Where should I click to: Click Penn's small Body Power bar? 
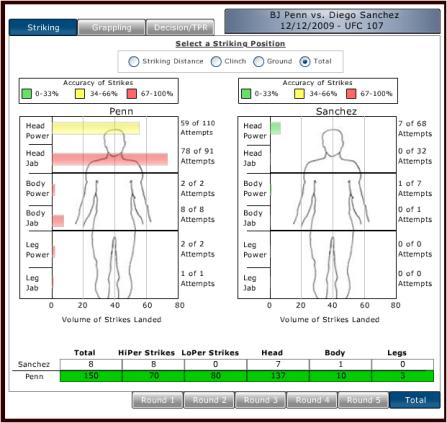point(54,190)
